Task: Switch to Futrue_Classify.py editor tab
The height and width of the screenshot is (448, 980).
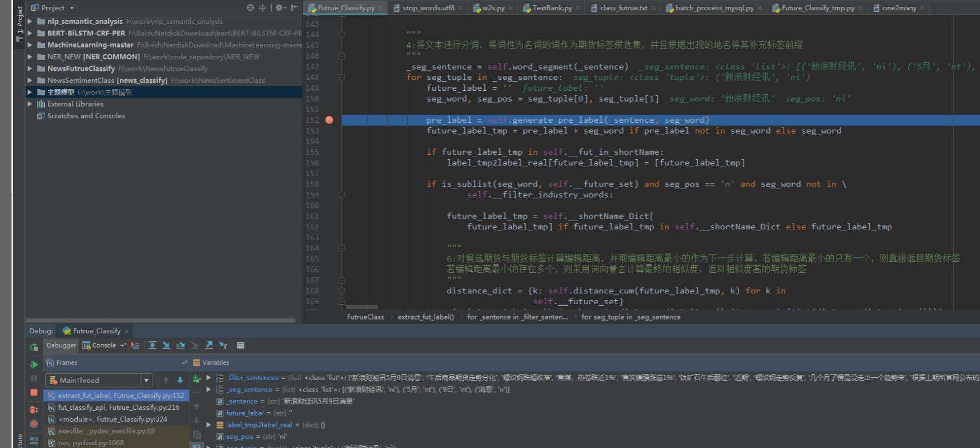Action: tap(346, 8)
